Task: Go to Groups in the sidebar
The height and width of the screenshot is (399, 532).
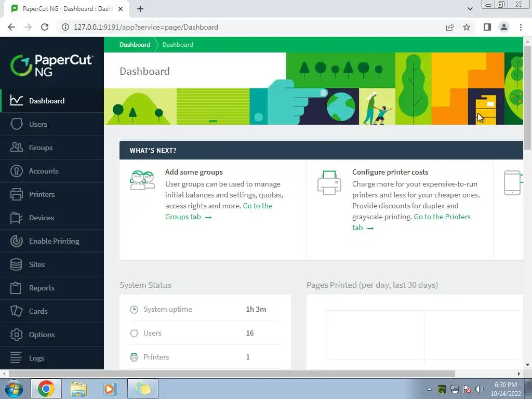Action: tap(52, 148)
